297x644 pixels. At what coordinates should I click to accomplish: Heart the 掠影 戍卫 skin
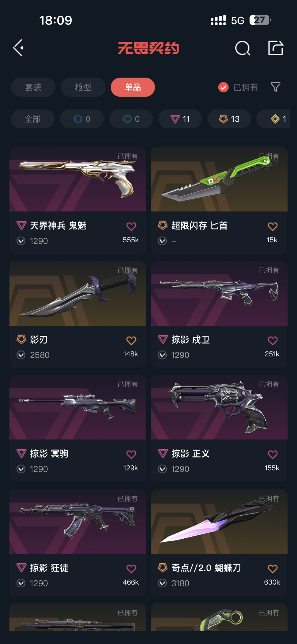(273, 341)
